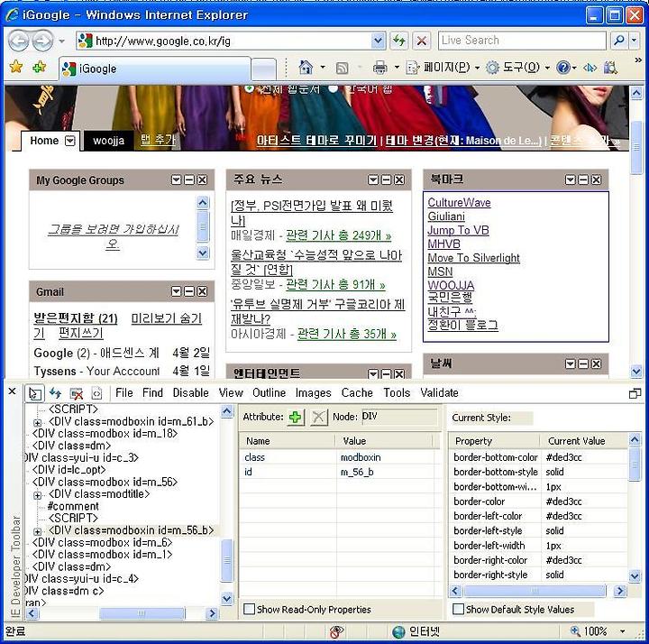The height and width of the screenshot is (644, 649).
Task: Click 관련 기사 총 249개 link
Action: pyautogui.click(x=338, y=235)
